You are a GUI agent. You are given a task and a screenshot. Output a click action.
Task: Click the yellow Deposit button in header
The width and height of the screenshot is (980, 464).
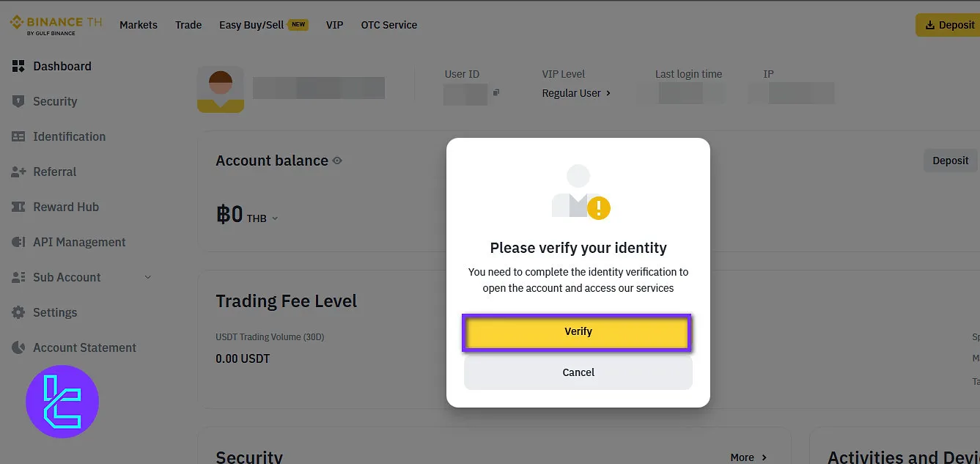(x=948, y=25)
